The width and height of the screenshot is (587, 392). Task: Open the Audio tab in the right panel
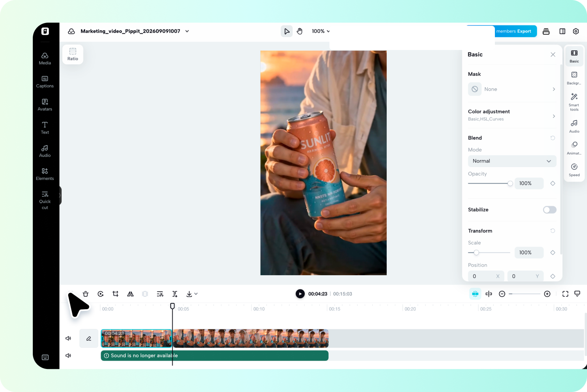(574, 127)
